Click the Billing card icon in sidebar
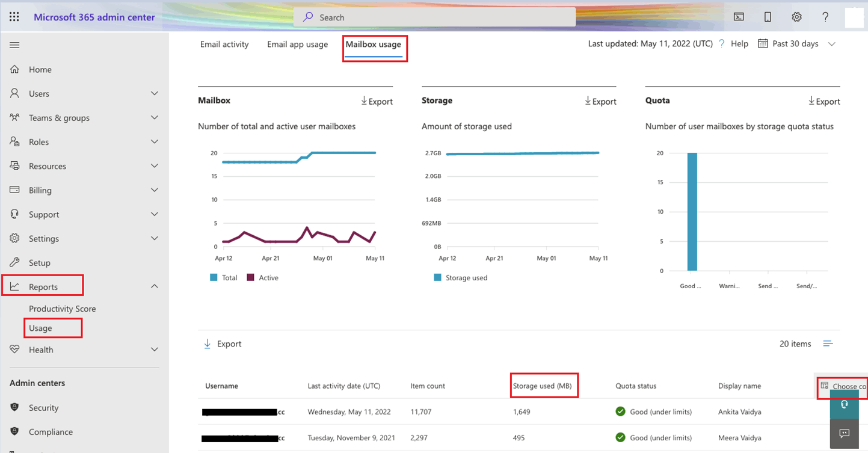The width and height of the screenshot is (868, 453). coord(15,190)
